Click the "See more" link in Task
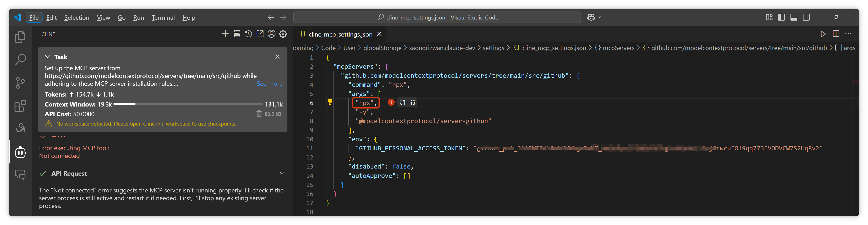Image resolution: width=868 pixels, height=225 pixels. 269,83
